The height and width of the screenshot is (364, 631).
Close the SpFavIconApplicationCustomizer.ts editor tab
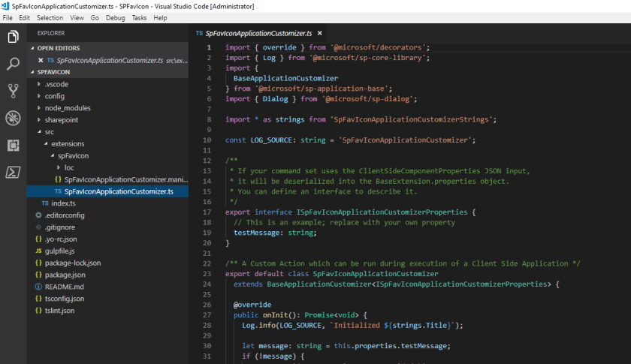[x=319, y=33]
